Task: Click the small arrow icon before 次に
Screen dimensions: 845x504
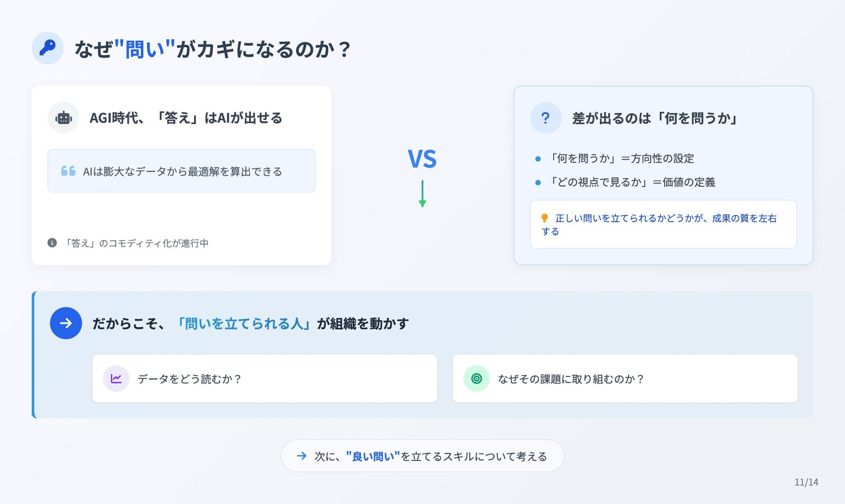Action: 301,456
